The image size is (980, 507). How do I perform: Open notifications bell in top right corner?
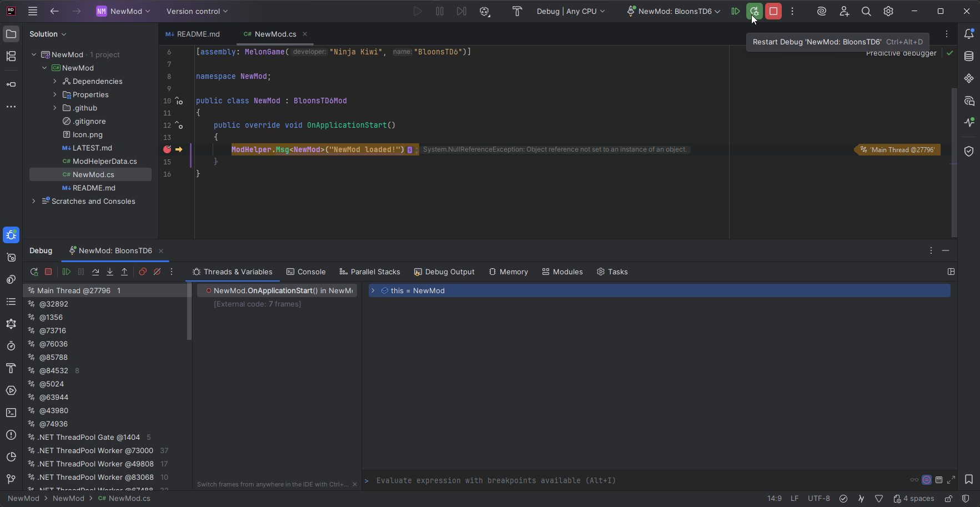pyautogui.click(x=970, y=34)
